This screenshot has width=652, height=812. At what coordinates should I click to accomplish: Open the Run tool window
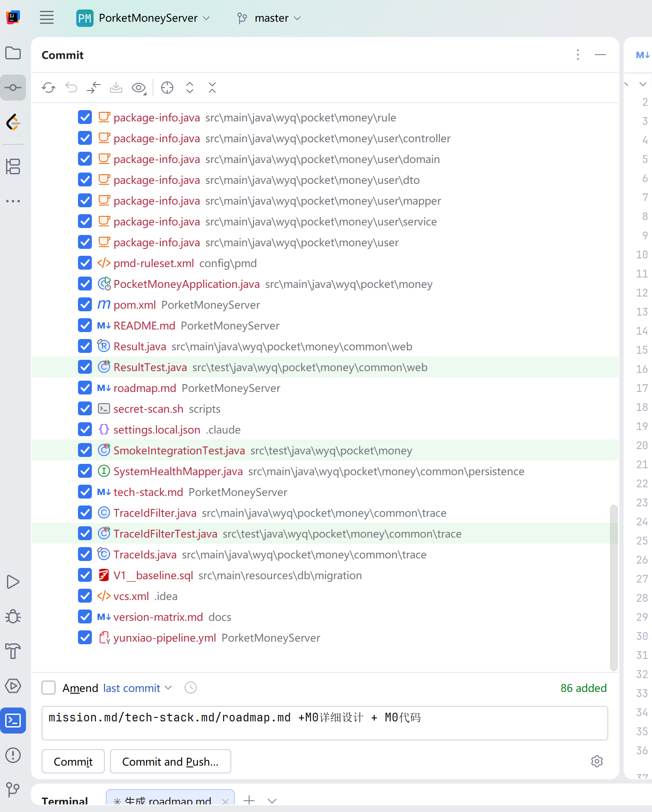pyautogui.click(x=13, y=582)
